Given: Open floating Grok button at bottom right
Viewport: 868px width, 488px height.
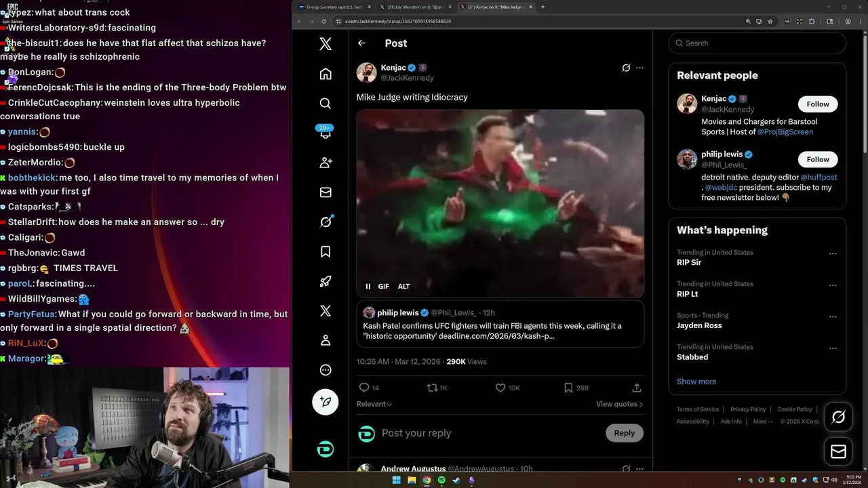Looking at the screenshot, I should (838, 418).
